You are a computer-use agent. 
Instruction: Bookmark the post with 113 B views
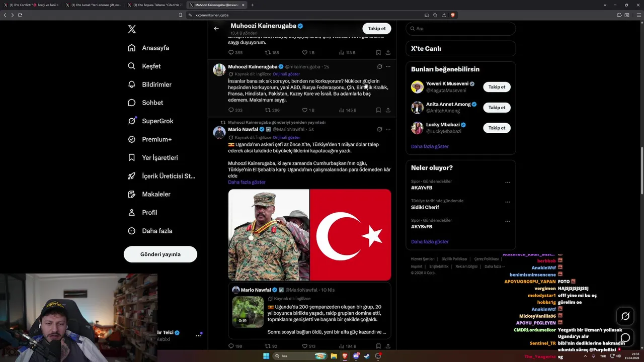click(378, 52)
